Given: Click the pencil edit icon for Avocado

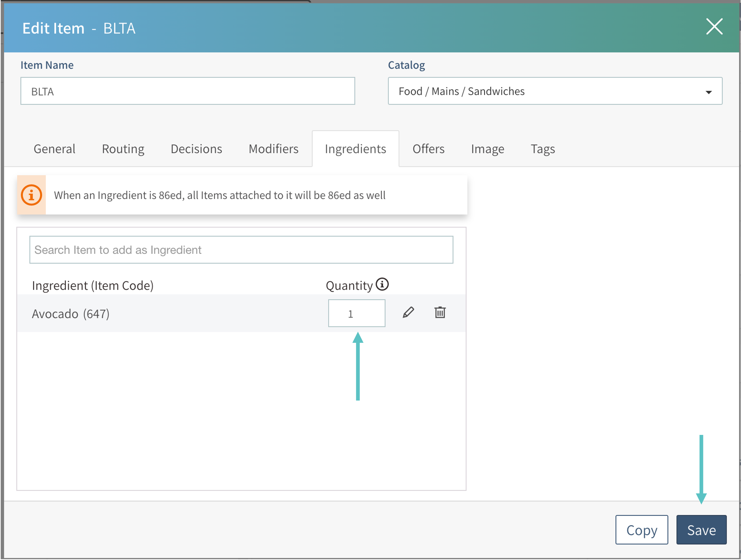Looking at the screenshot, I should (408, 312).
